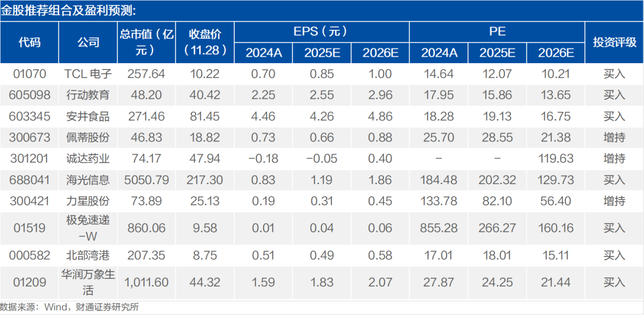
Task: Select the 收盘价（11.28） header cell
Action: (205, 42)
